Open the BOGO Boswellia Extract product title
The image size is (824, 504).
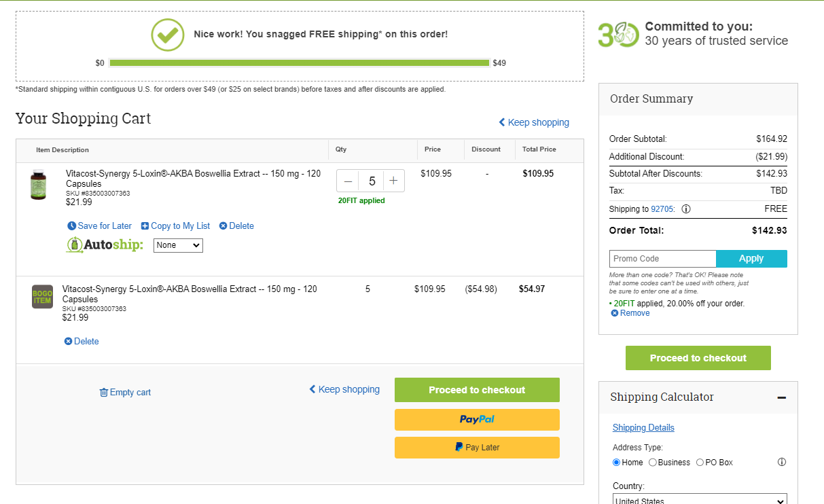190,294
